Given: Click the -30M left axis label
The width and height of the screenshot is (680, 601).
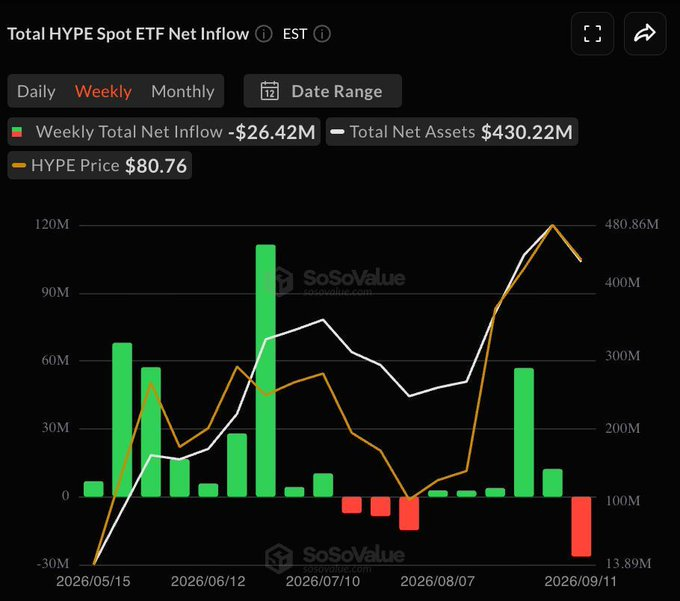Looking at the screenshot, I should click(53, 563).
